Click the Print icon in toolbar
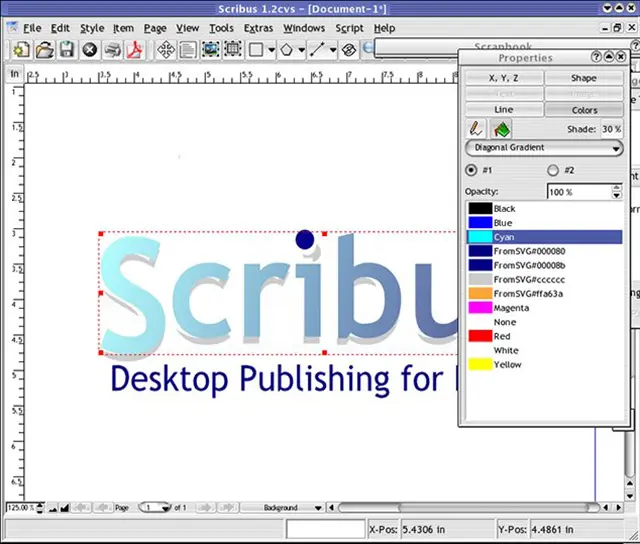 [113, 49]
